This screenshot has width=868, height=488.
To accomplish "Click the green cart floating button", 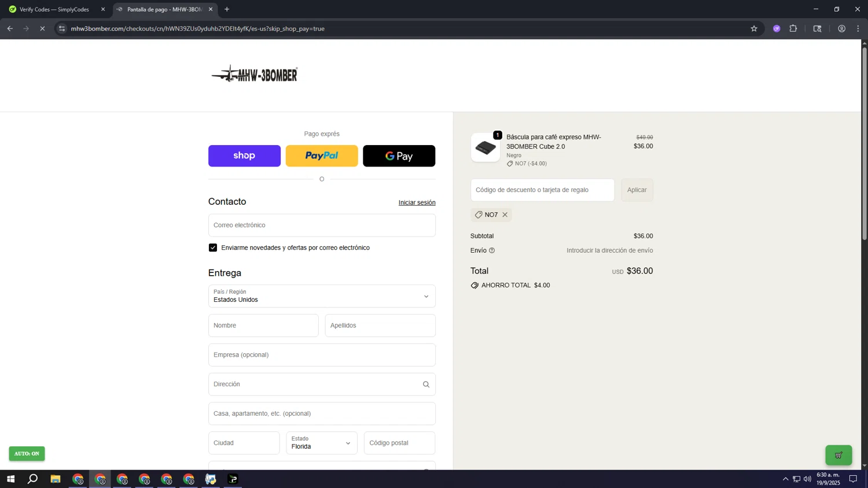I will tap(838, 455).
